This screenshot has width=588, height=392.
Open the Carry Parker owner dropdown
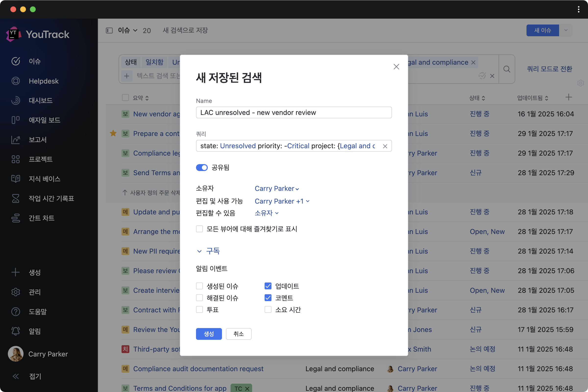point(277,188)
